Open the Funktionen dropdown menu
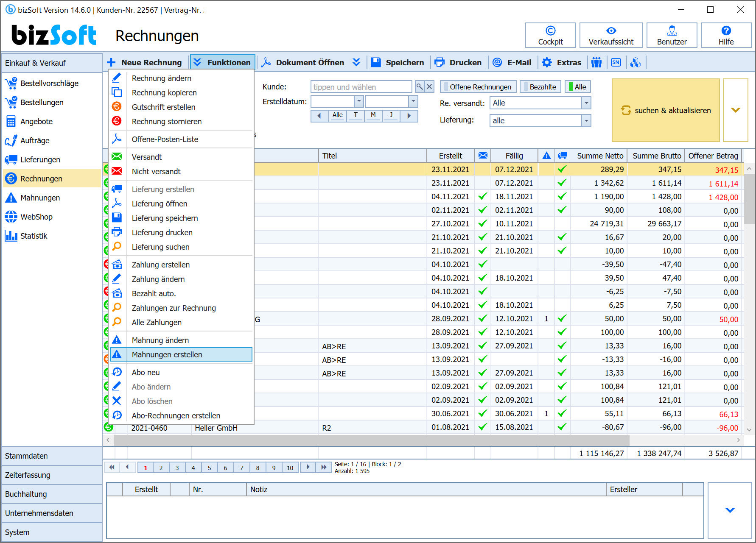Image resolution: width=756 pixels, height=543 pixels. pyautogui.click(x=222, y=62)
